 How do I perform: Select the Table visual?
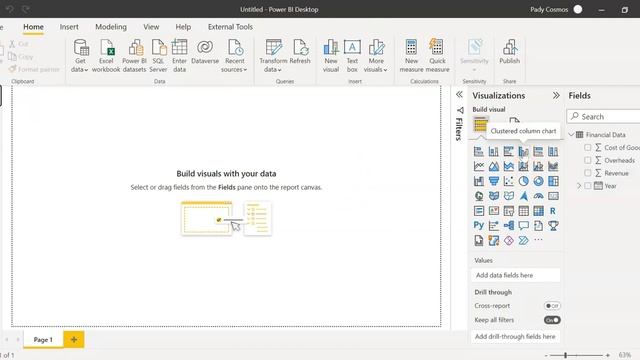pos(523,211)
